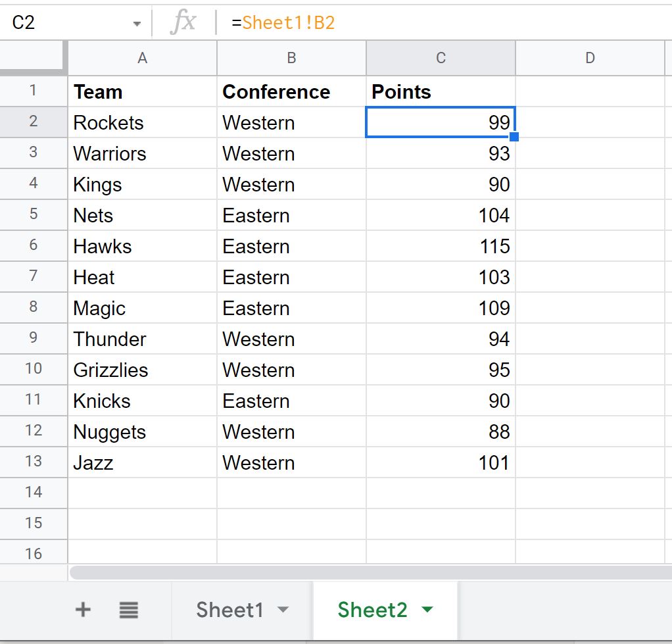Select column B header
This screenshot has width=672, height=644.
click(x=291, y=58)
